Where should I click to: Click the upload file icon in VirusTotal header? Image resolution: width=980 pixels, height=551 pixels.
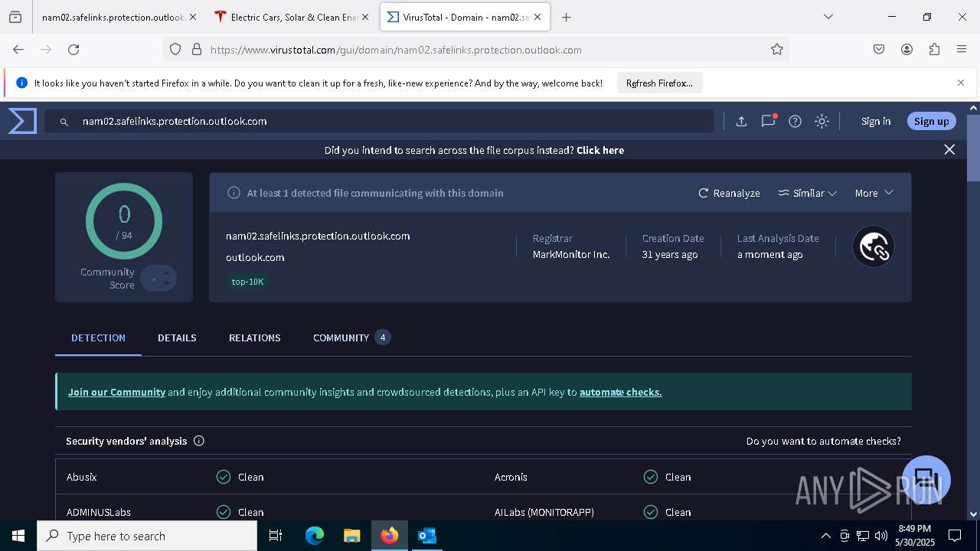tap(741, 121)
